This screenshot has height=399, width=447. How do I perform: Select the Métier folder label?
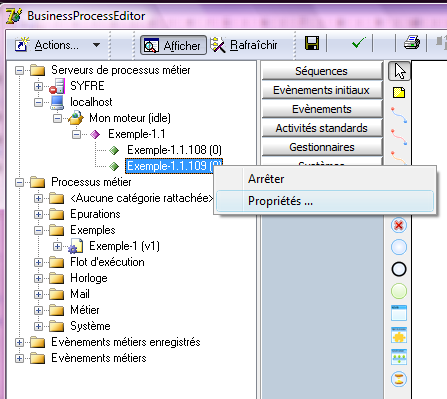click(x=85, y=310)
